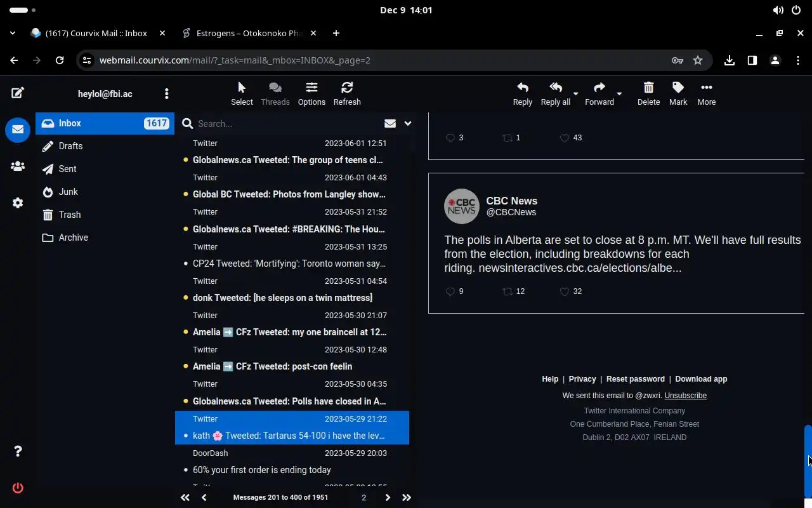
Task: Open the Drafts folder
Action: click(x=105, y=146)
